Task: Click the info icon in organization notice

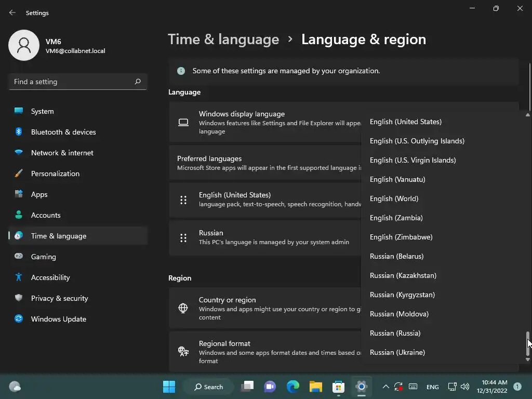Action: [181, 71]
